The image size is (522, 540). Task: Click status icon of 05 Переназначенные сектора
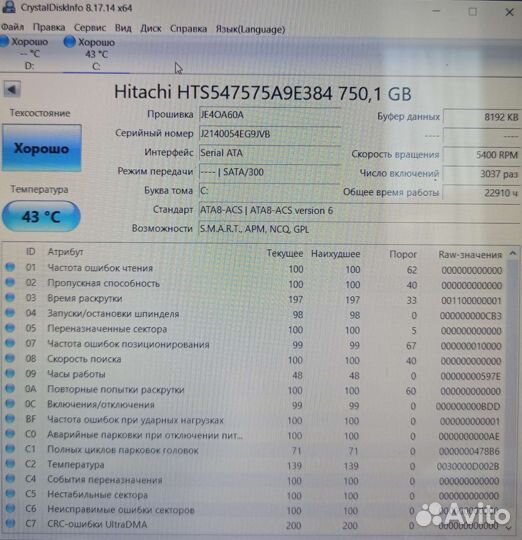tap(10, 328)
